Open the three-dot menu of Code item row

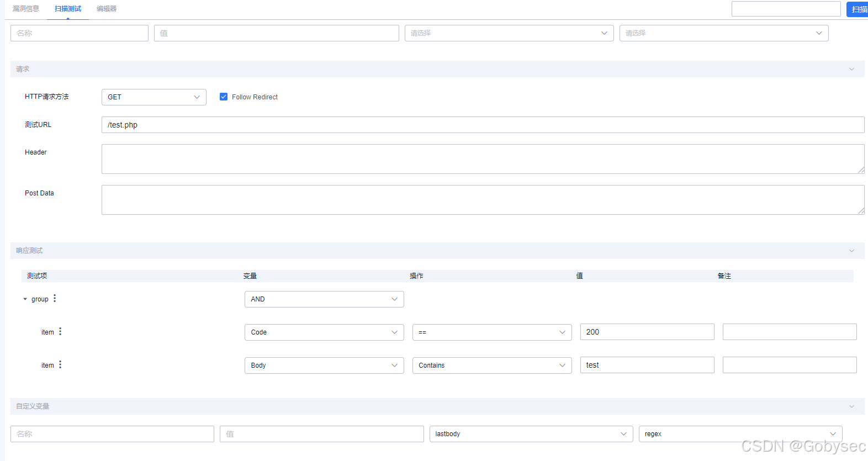[x=60, y=332]
